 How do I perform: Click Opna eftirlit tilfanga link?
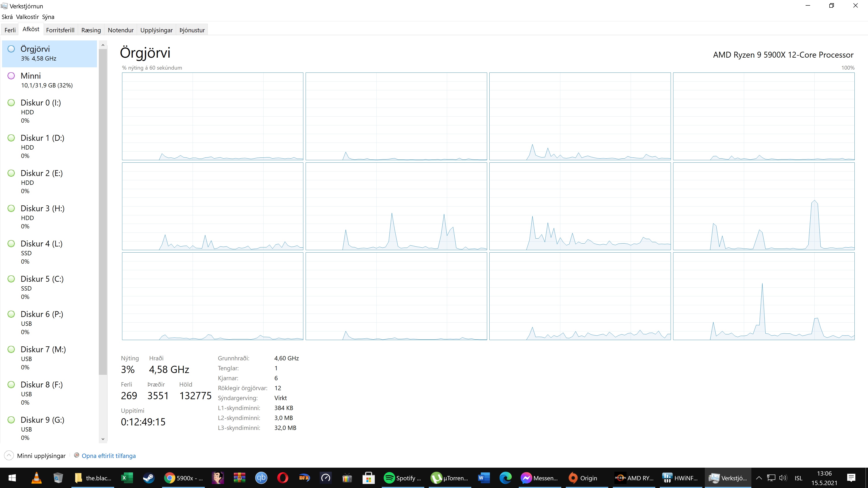point(108,456)
